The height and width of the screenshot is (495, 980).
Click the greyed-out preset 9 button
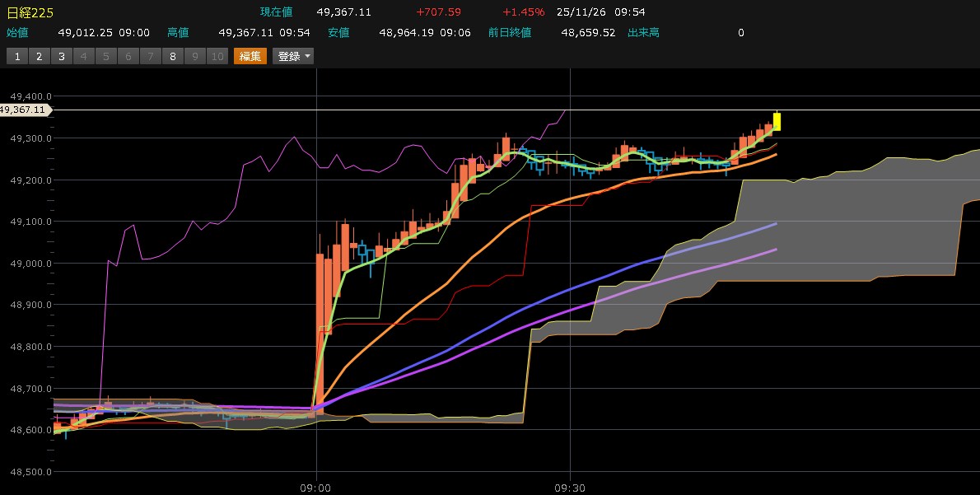[194, 56]
